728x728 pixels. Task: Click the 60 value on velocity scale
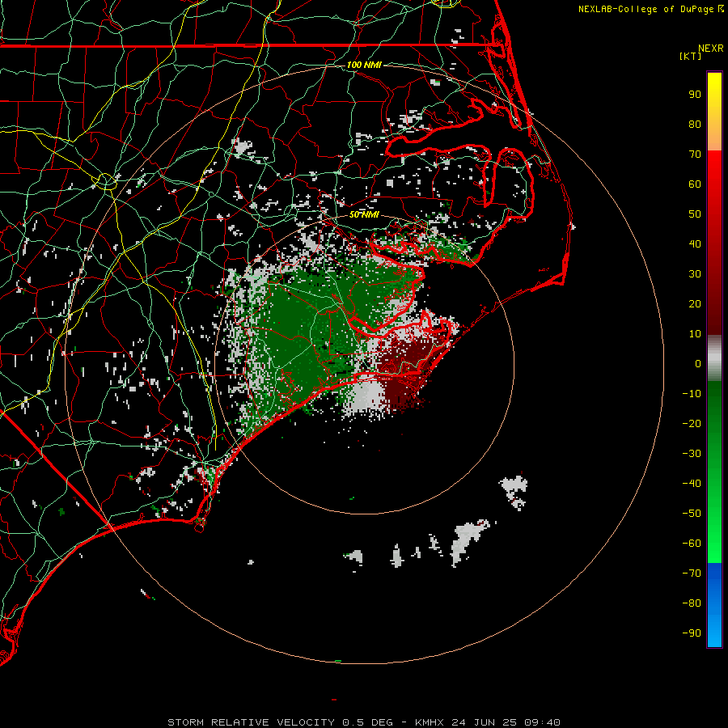coord(695,184)
